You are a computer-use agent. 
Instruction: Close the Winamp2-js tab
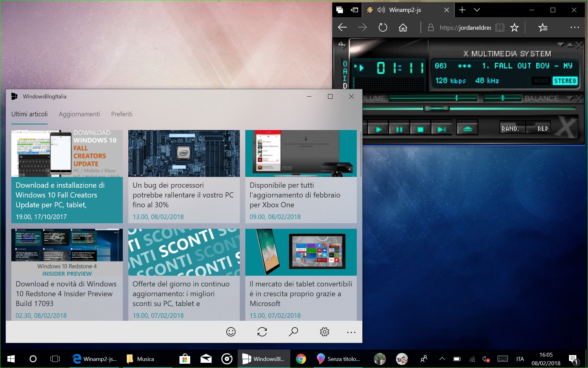pos(447,10)
